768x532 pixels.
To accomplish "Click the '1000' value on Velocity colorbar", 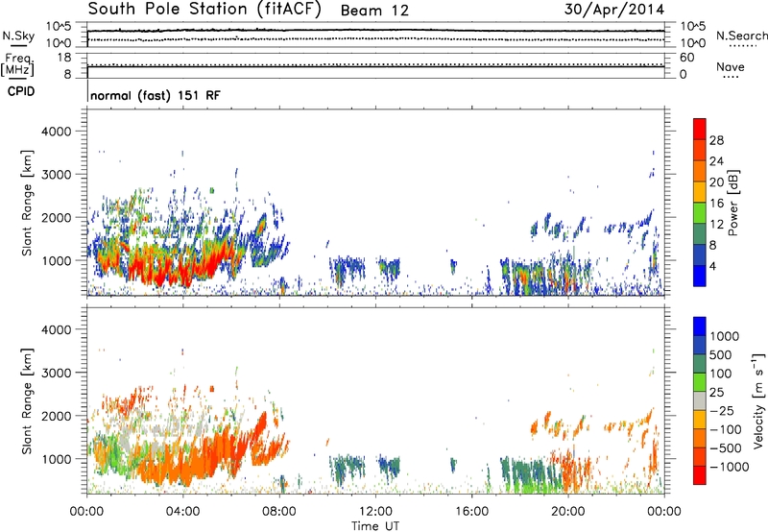I will (x=724, y=336).
